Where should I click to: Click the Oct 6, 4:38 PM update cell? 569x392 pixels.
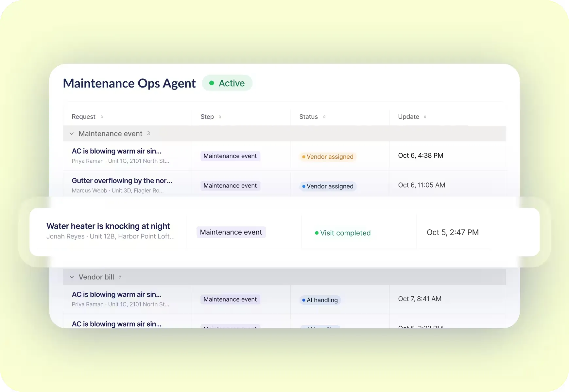pyautogui.click(x=421, y=155)
